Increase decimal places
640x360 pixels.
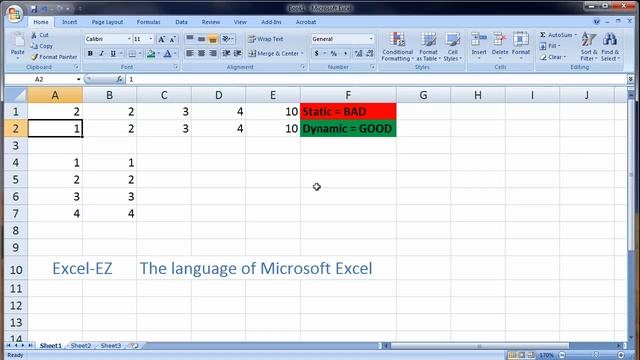(358, 53)
